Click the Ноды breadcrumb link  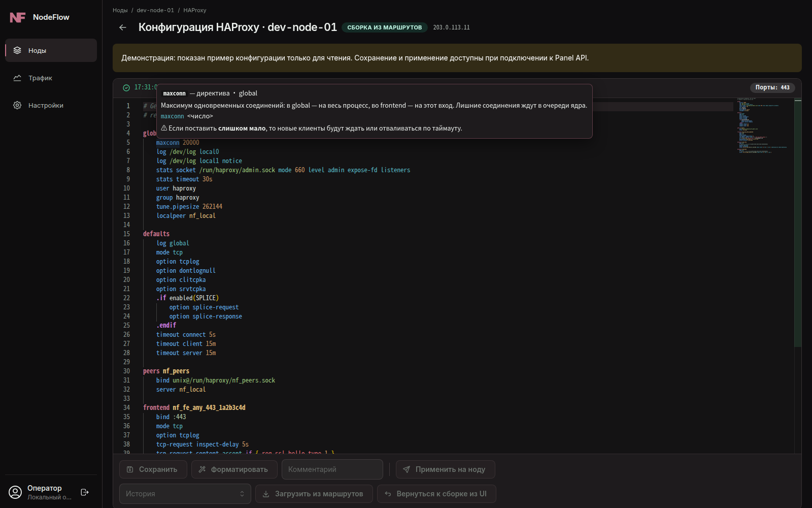(x=120, y=10)
